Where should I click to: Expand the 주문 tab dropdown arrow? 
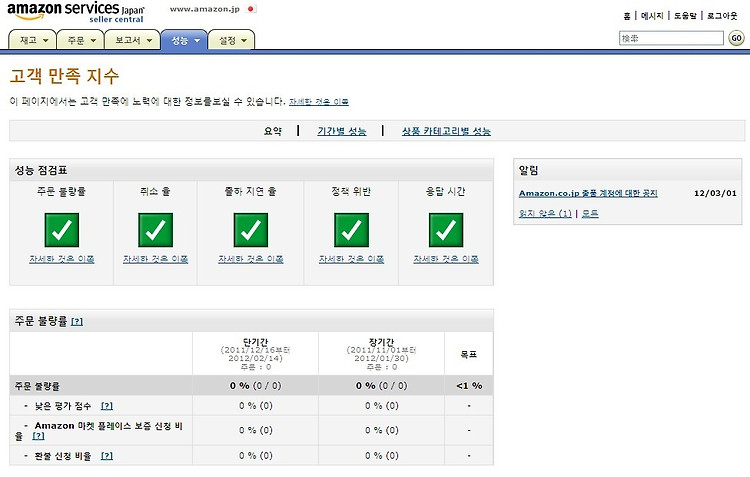point(93,41)
